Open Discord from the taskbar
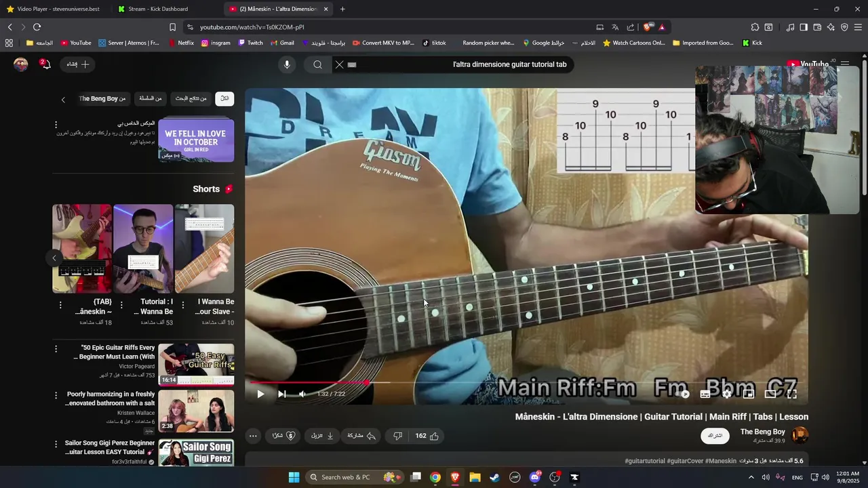 [x=535, y=477]
